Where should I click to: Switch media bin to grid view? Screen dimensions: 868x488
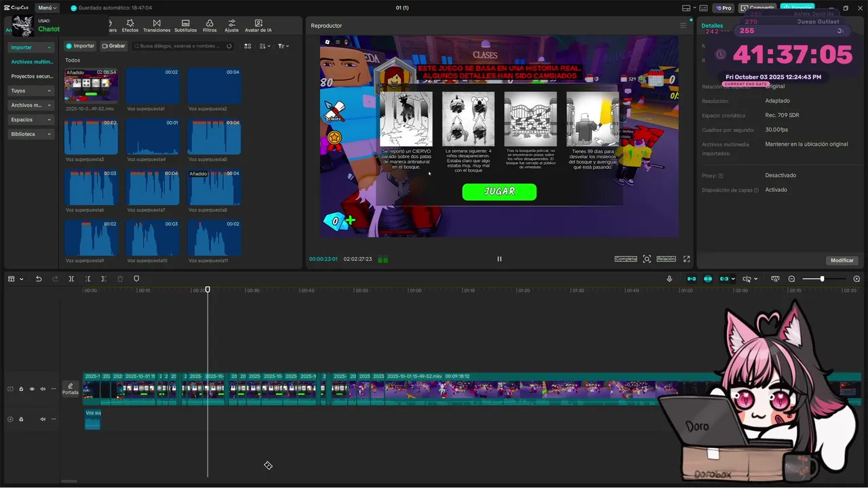(248, 46)
